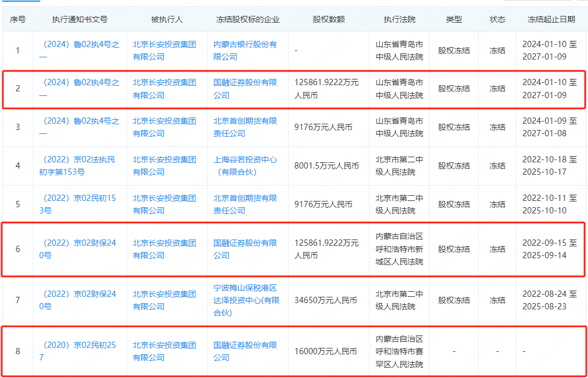The width and height of the screenshot is (588, 378).
Task: Click 股权冻结 type cell in row 1
Action: [454, 51]
